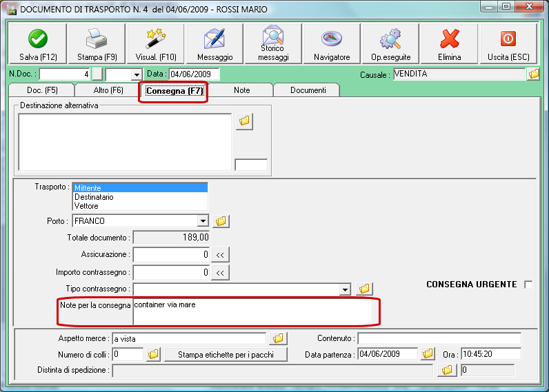This screenshot has width=549, height=392.
Task: Click the Data partenza field
Action: pos(388,353)
